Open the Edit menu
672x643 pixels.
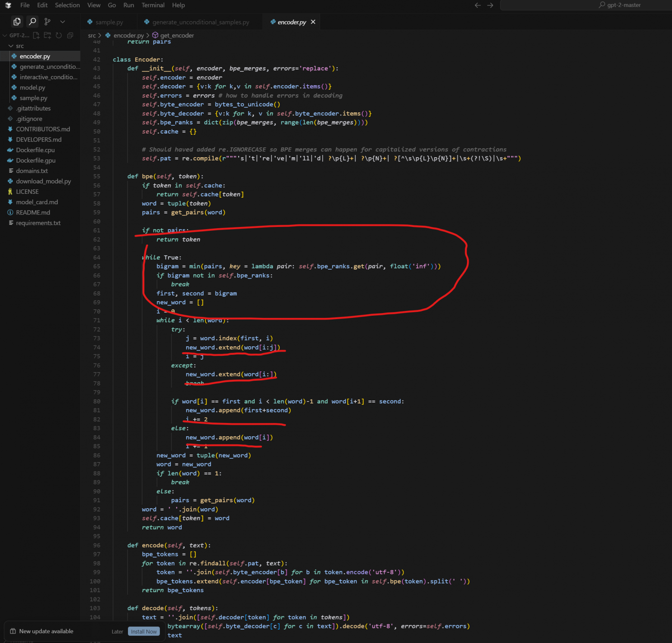pyautogui.click(x=42, y=5)
